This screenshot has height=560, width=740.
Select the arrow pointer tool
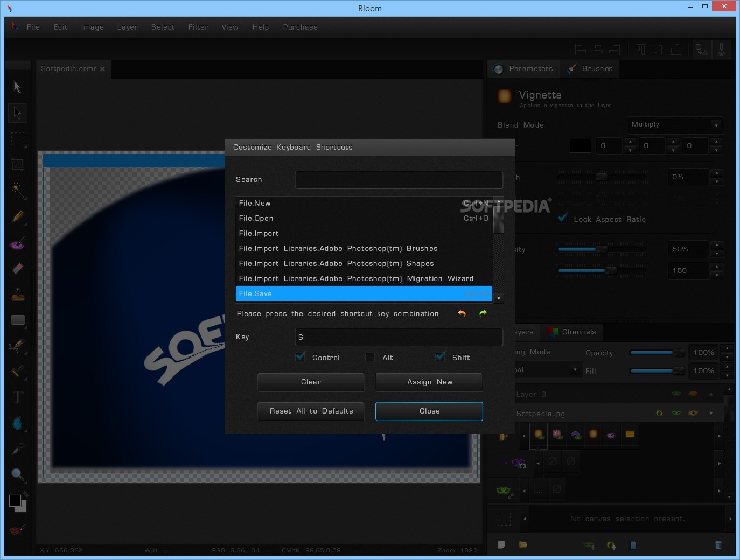17,87
